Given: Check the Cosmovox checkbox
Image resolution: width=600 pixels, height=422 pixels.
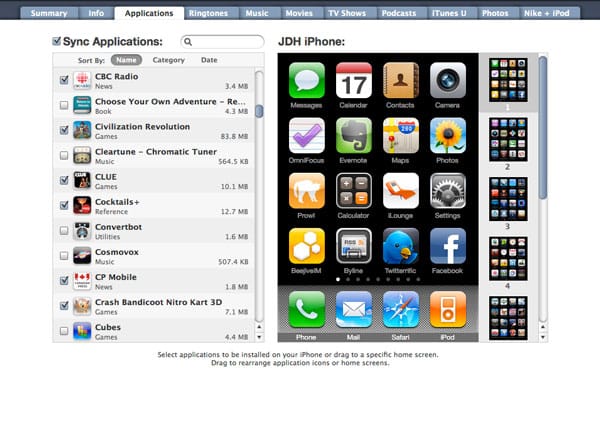Looking at the screenshot, I should click(64, 256).
